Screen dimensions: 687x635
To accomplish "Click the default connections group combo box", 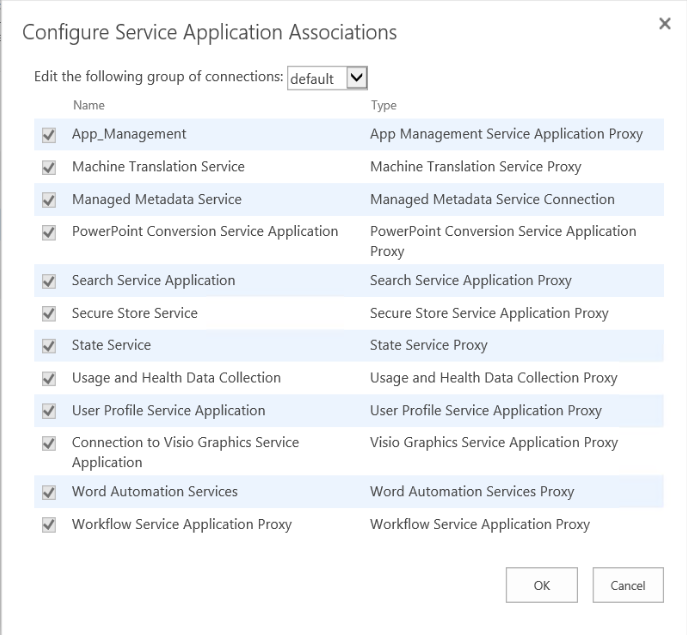I will click(327, 78).
